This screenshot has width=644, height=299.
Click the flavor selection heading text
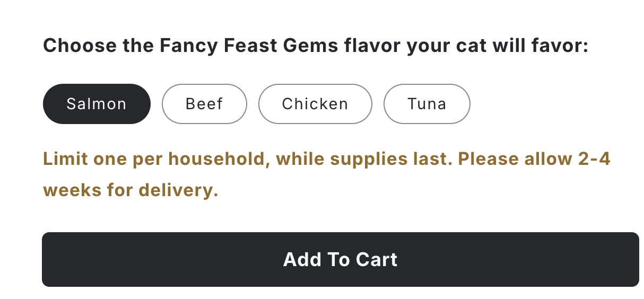(x=316, y=46)
